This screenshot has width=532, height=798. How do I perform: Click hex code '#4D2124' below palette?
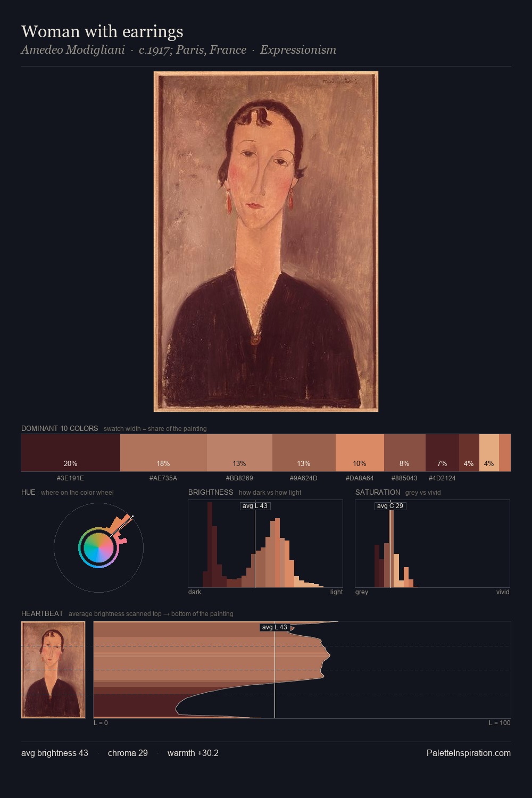pyautogui.click(x=442, y=478)
